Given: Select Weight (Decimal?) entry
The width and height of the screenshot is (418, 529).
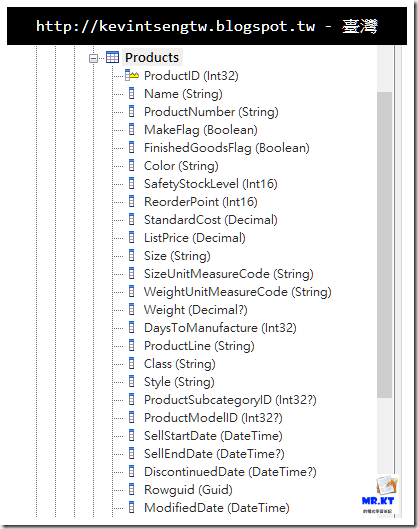Looking at the screenshot, I should pyautogui.click(x=196, y=310).
